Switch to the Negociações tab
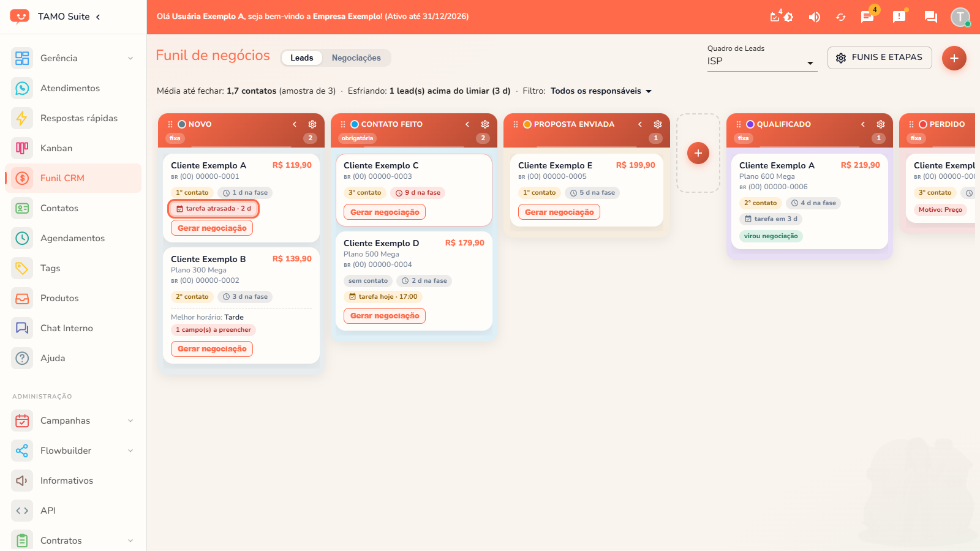The image size is (980, 551). pos(356,58)
